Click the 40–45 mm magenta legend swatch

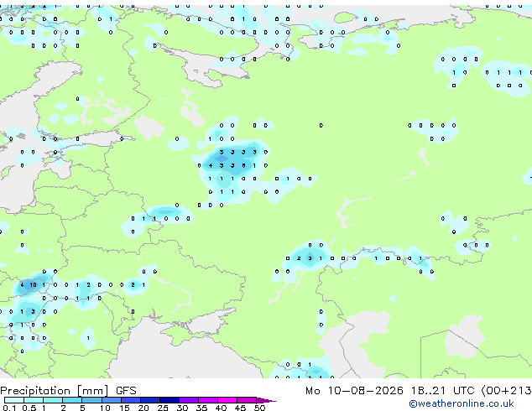pyautogui.click(x=227, y=400)
